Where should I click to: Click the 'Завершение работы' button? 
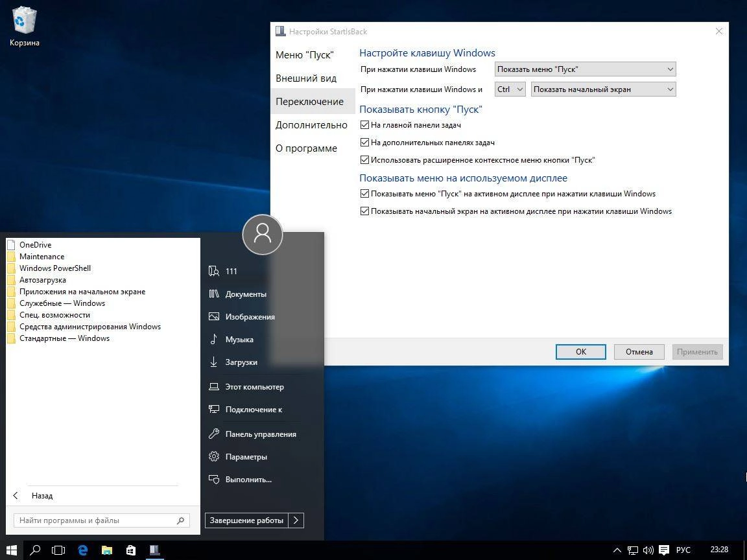pyautogui.click(x=246, y=520)
